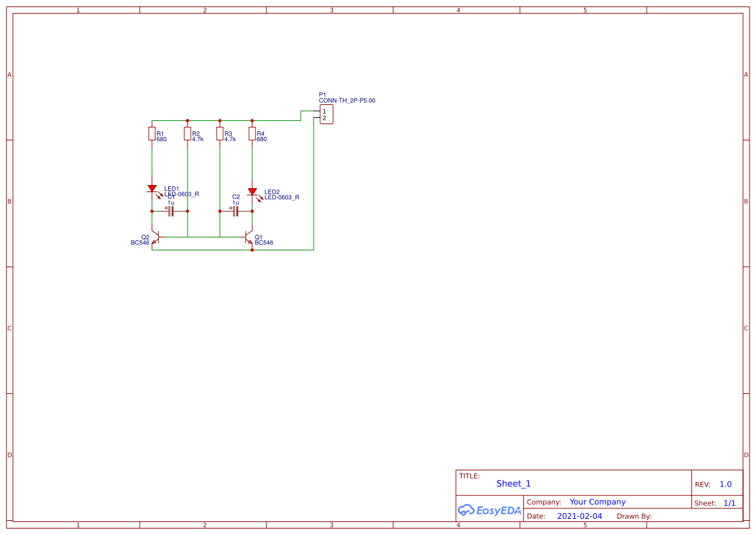Select the LED2 diode symbol
The width and height of the screenshot is (756, 535).
252,192
